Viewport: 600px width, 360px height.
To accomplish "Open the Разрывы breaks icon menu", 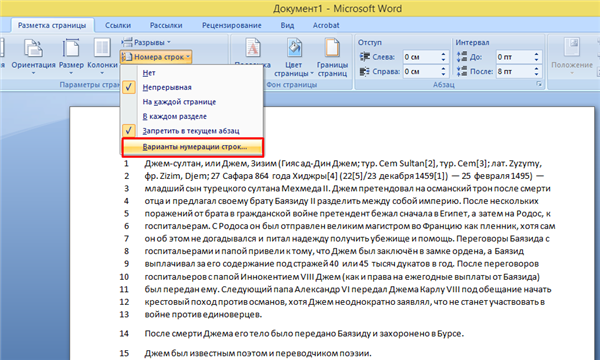I will [145, 42].
